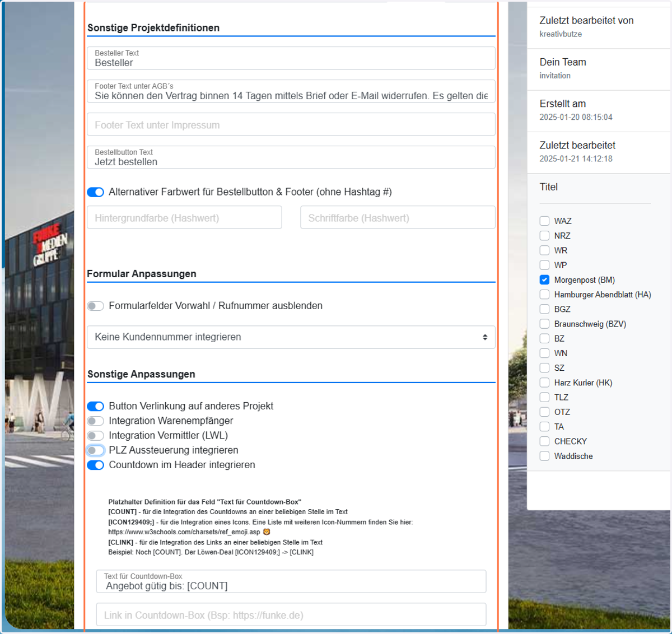Check the SZ checkbox
Screen dimensions: 672x634
point(544,368)
